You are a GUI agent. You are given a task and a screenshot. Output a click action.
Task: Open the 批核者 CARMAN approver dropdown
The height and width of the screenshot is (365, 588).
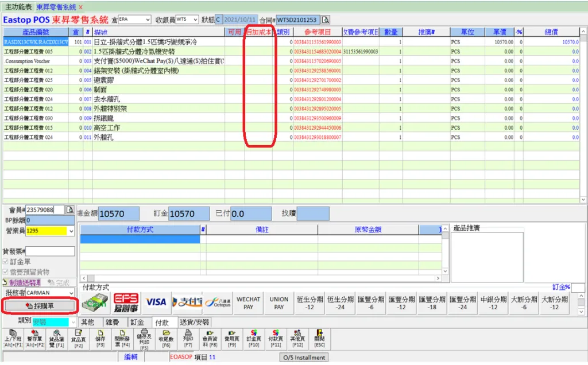(x=71, y=293)
